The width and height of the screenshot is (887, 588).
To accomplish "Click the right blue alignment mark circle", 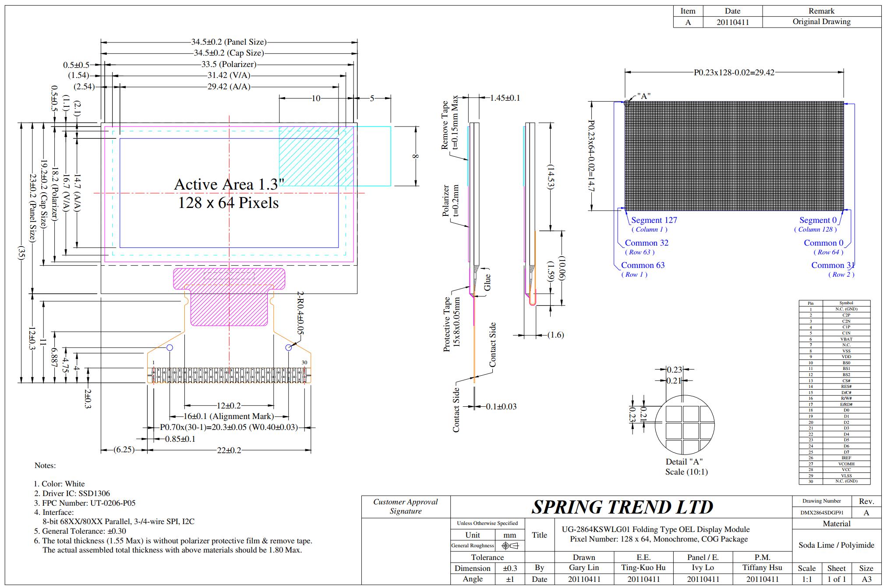I will [x=288, y=348].
